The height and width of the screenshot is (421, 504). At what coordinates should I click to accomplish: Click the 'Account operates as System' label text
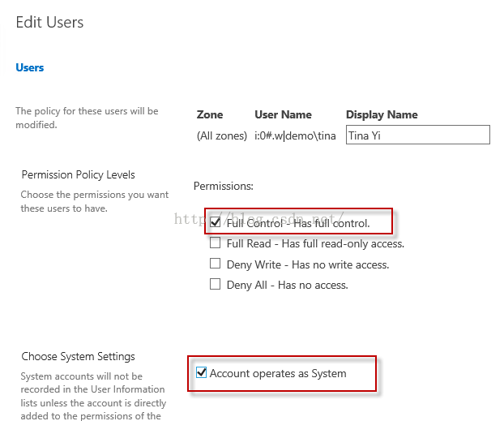[278, 373]
